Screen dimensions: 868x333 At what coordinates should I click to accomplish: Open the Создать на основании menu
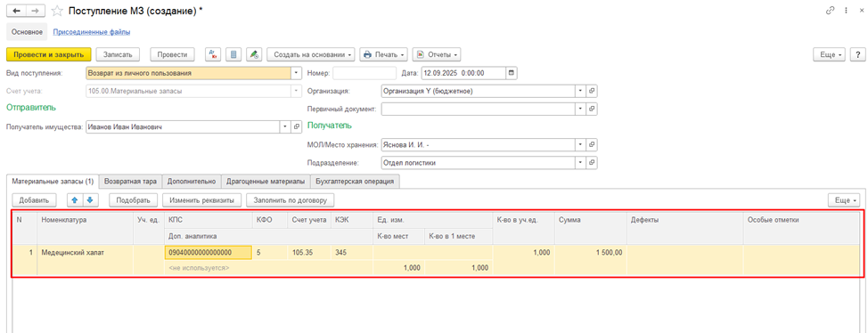click(311, 54)
